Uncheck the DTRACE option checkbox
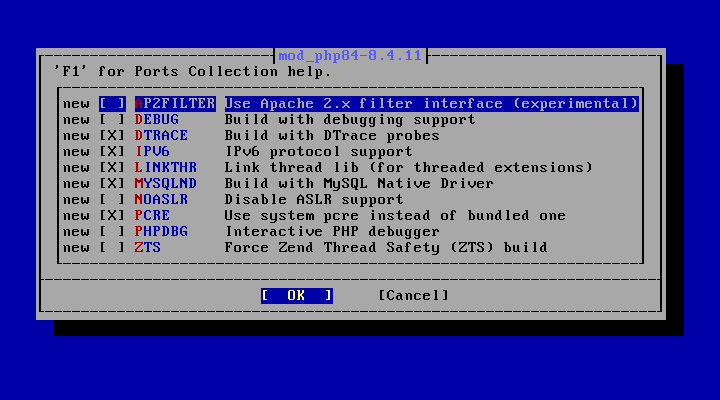Screen dimensions: 720x400 (112, 136)
